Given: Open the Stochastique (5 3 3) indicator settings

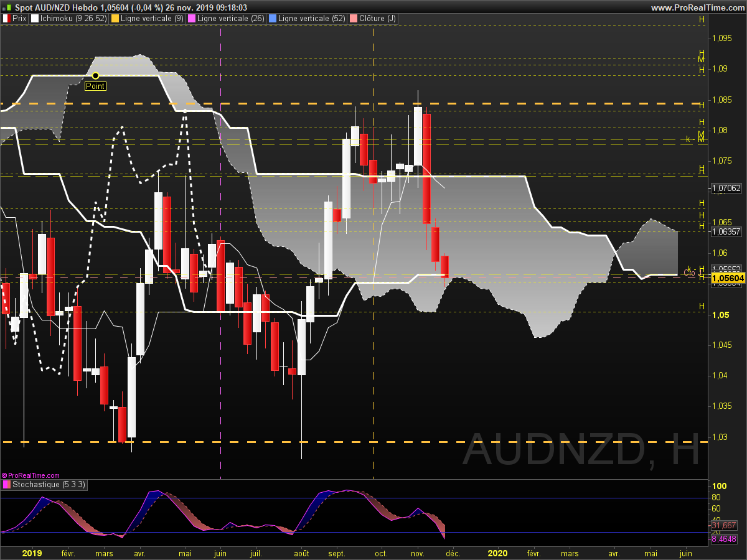Looking at the screenshot, I should click(49, 484).
